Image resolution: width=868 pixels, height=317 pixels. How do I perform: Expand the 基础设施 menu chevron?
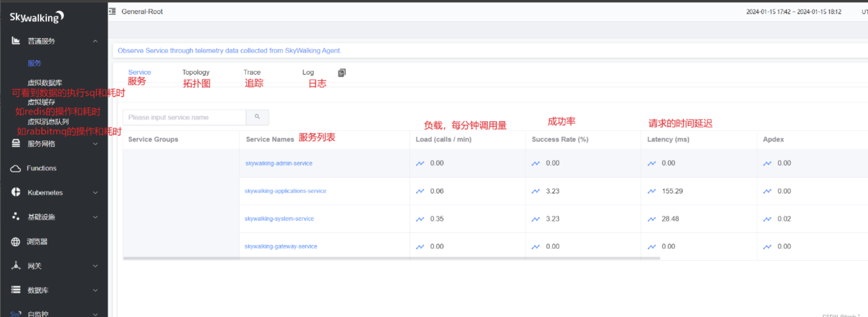(95, 217)
